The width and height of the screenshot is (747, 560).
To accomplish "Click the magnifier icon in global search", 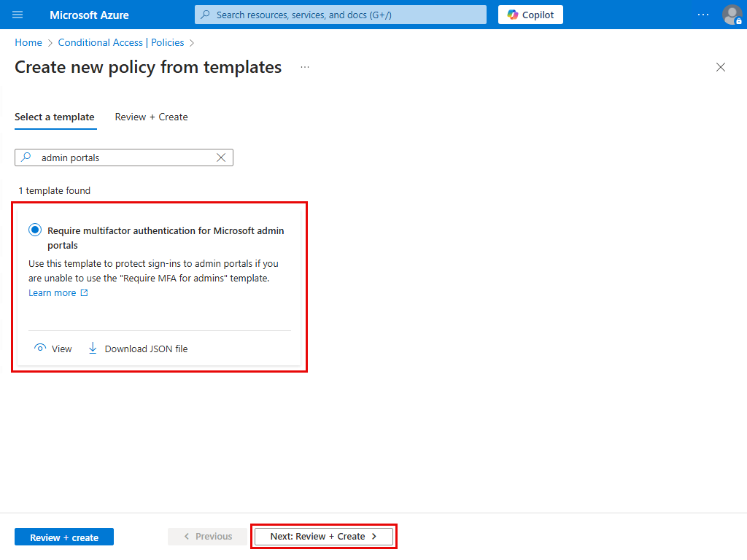I will pos(205,15).
